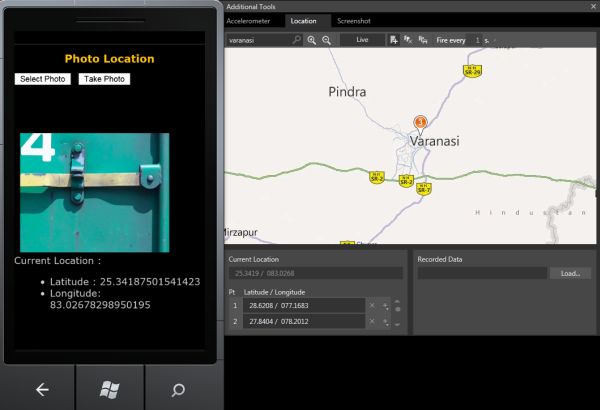Click the scroll down arrow of points list

397,325
